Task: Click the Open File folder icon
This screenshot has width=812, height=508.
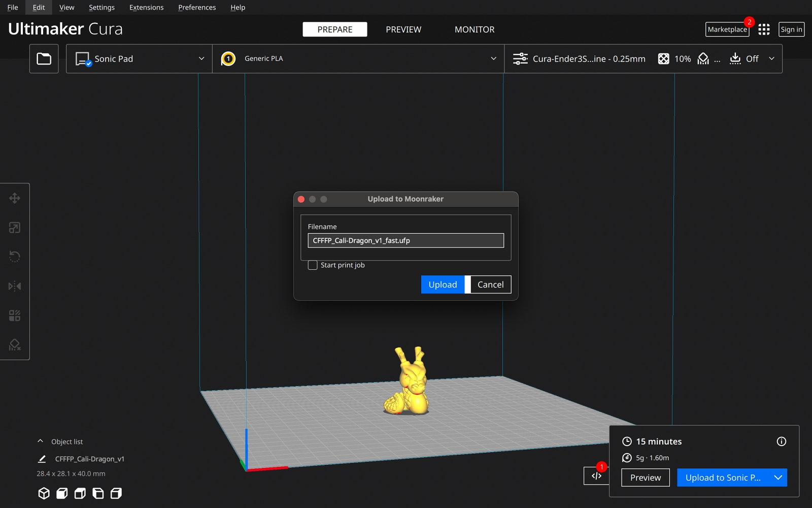Action: [x=44, y=59]
